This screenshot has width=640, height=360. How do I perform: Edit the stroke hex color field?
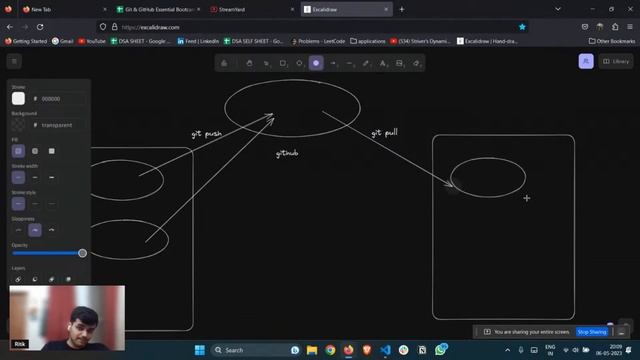click(59, 99)
